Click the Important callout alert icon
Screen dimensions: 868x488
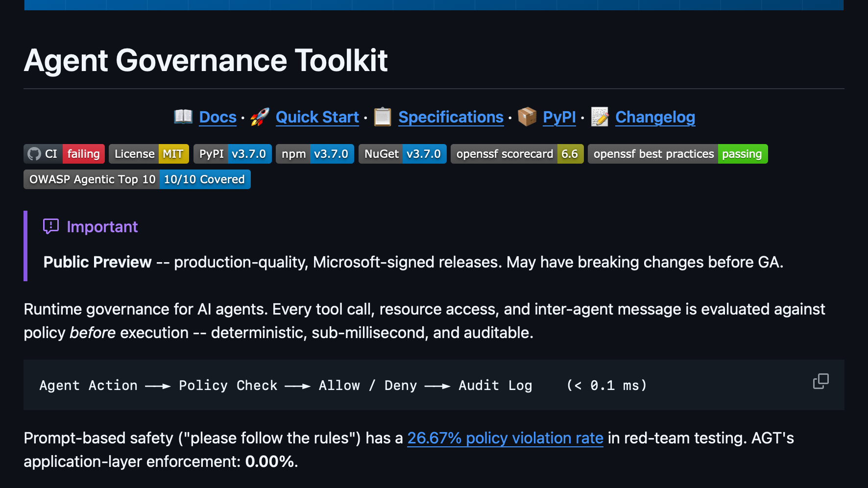(x=51, y=226)
